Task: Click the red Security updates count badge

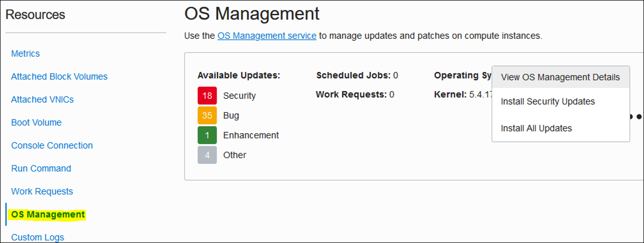Action: (207, 95)
